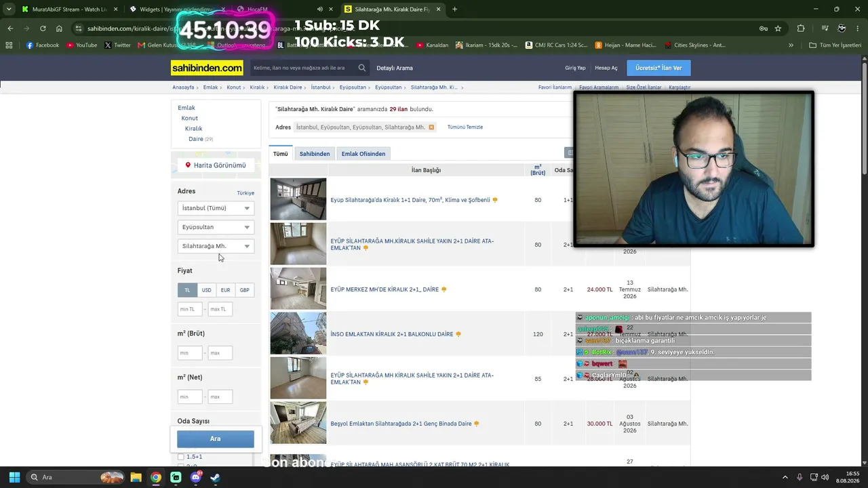This screenshot has width=868, height=488.
Task: Open the Chrome extensions puzzle icon
Action: 801,28
